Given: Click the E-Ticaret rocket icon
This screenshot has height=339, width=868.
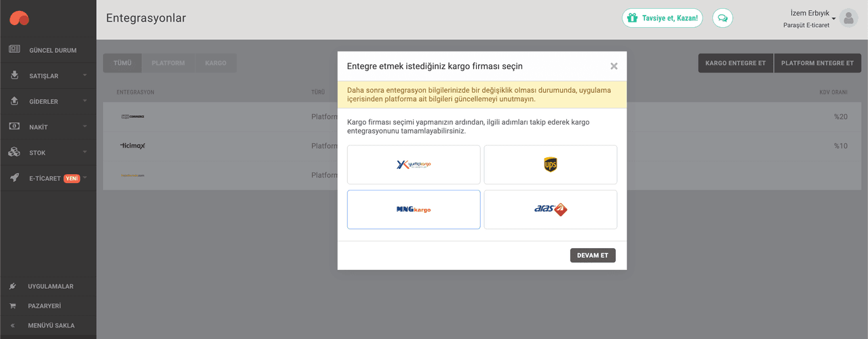Looking at the screenshot, I should point(14,178).
